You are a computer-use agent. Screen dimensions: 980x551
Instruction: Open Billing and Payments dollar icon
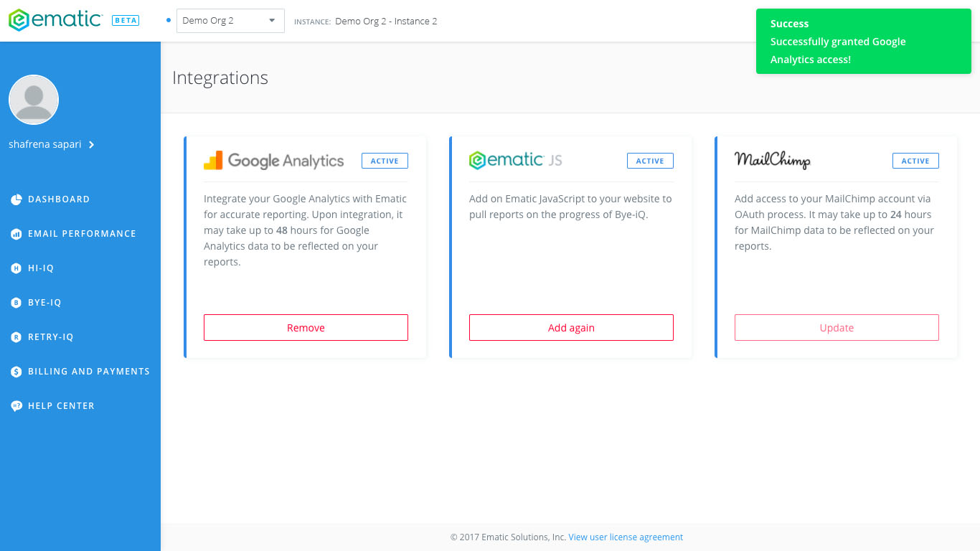[x=16, y=372]
